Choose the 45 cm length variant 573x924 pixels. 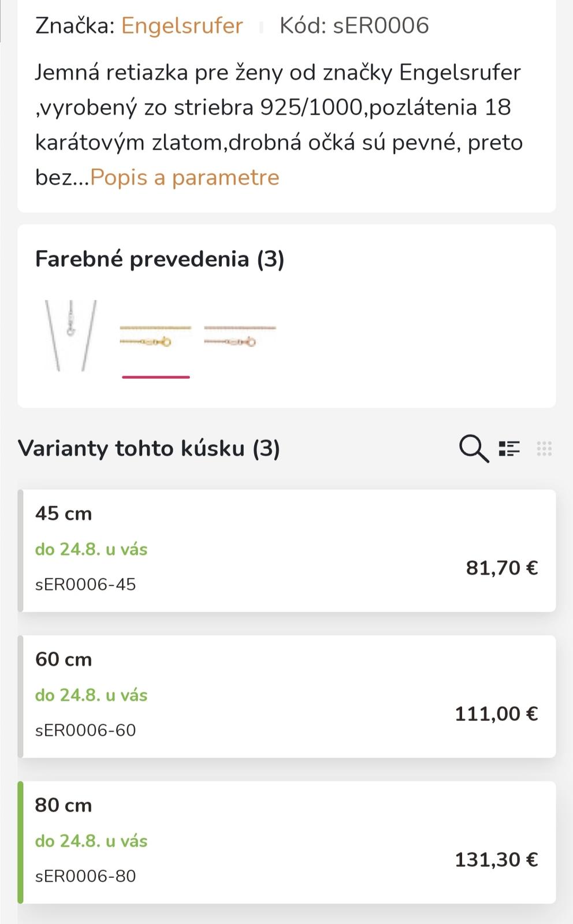[64, 513]
